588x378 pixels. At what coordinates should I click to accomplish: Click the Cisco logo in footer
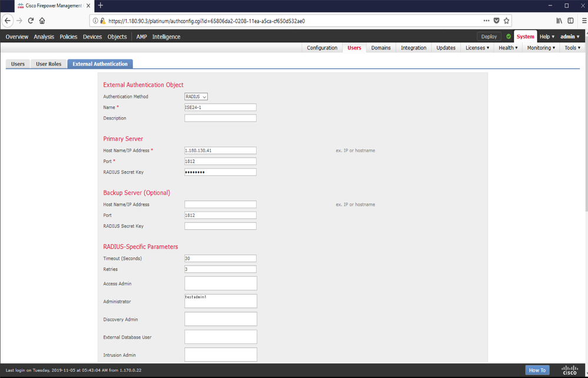pyautogui.click(x=569, y=370)
